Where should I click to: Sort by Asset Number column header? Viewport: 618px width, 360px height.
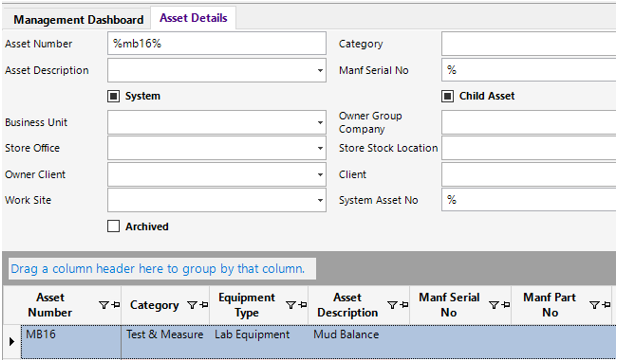50,305
